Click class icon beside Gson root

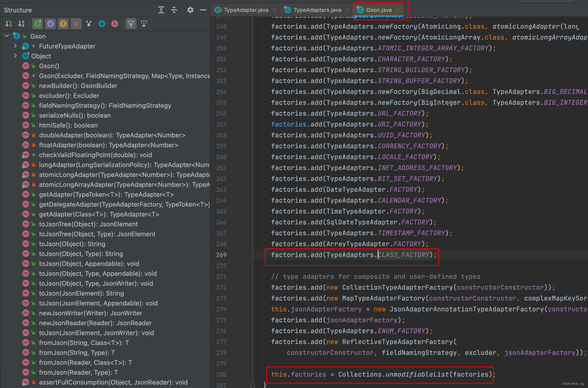[x=17, y=36]
